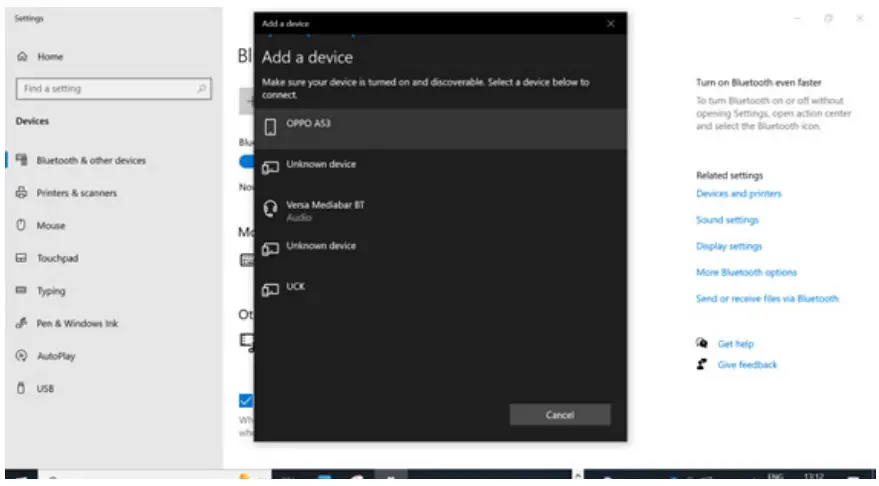Open Send or receive files via Bluetooth
The image size is (879, 486).
click(767, 298)
